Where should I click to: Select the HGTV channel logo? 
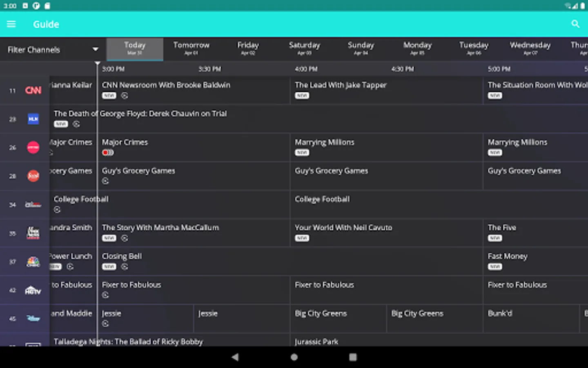(33, 290)
